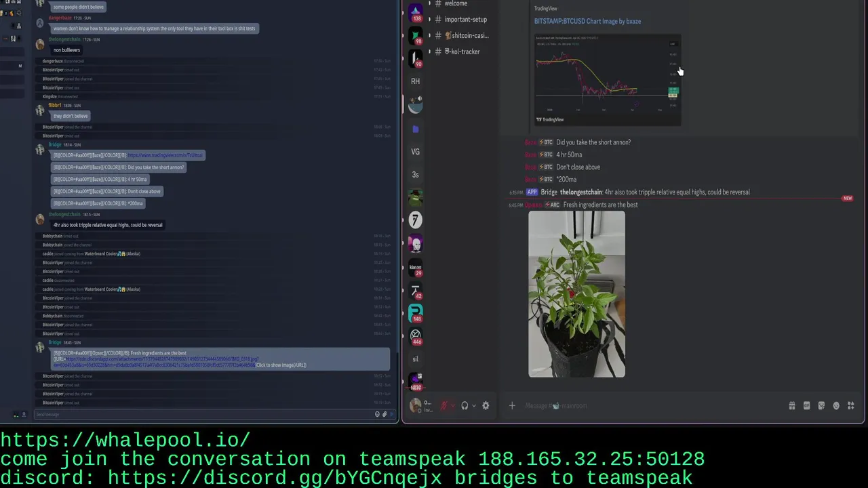Screen dimensions: 868x488
Task: Open the blue folder server icon in Discord
Action: [x=416, y=129]
